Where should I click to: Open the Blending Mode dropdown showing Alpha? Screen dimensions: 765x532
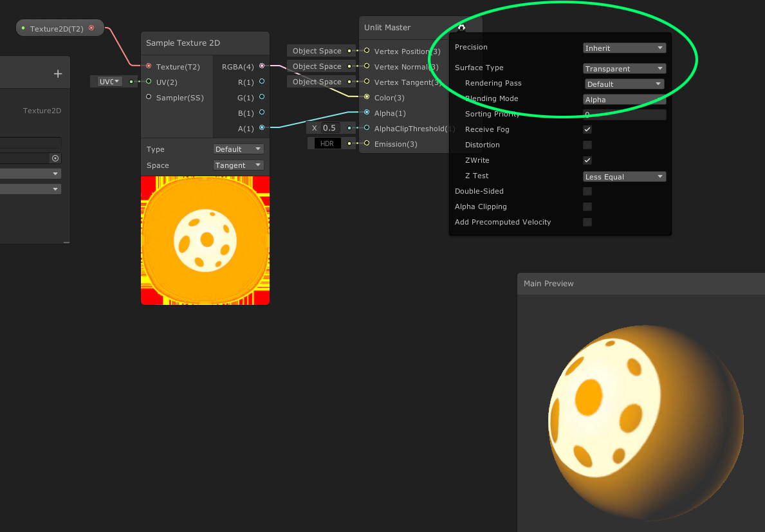tap(625, 100)
